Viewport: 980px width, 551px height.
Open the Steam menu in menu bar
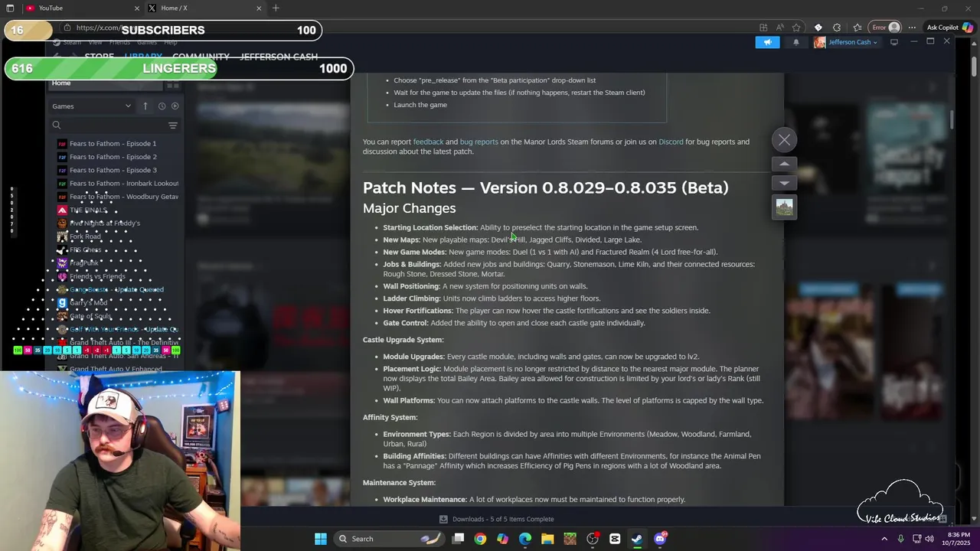pos(72,42)
